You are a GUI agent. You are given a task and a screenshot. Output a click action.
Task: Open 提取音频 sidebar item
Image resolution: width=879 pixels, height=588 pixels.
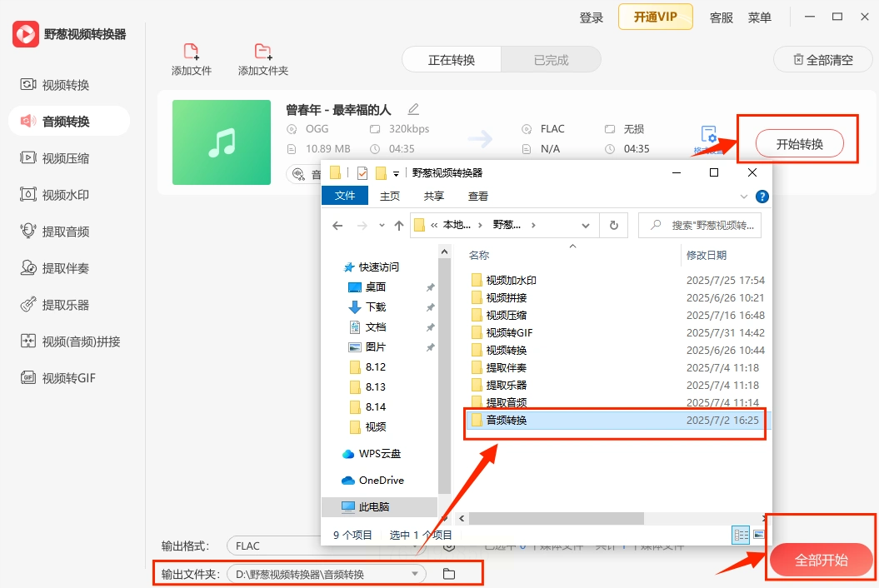[55, 232]
